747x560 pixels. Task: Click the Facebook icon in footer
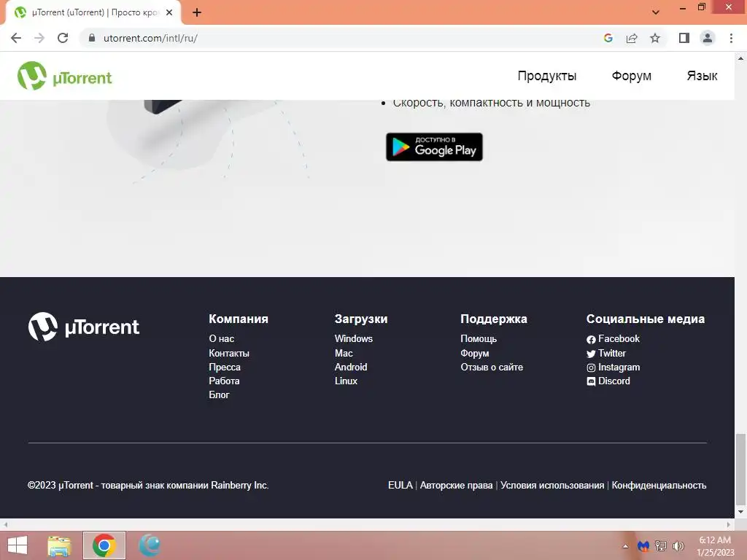(591, 340)
